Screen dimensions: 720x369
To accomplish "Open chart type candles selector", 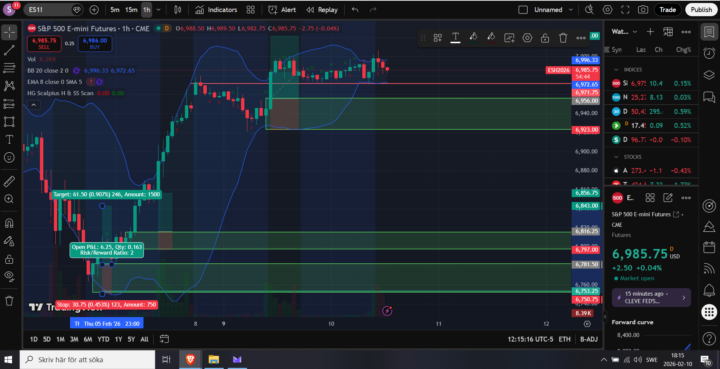I will tap(178, 10).
